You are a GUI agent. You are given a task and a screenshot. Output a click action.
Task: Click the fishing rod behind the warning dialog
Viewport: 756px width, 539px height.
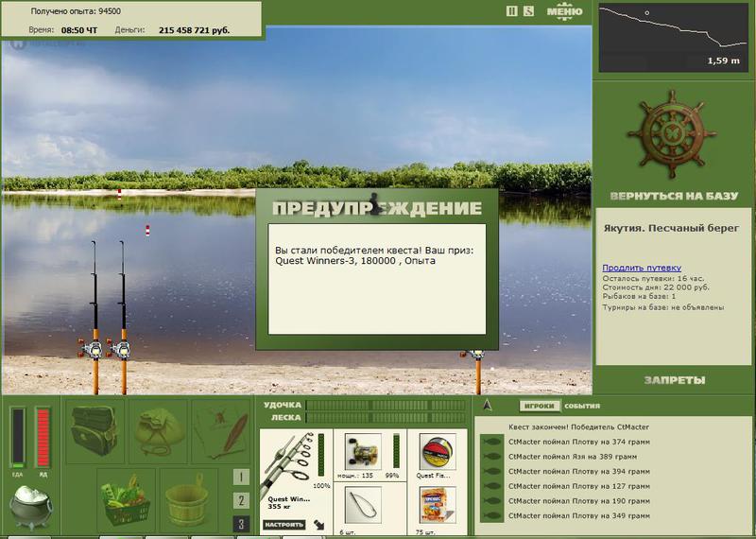477,373
